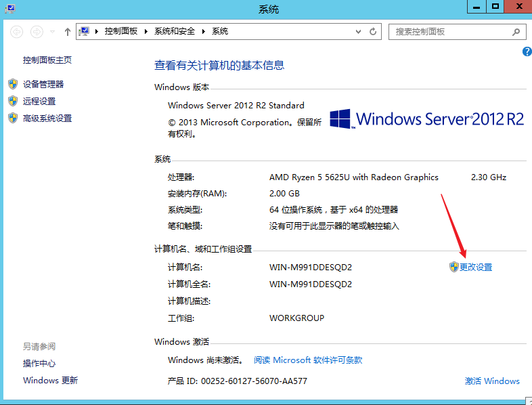
Task: Click the shield icon next to 更改设置
Action: [x=453, y=267]
